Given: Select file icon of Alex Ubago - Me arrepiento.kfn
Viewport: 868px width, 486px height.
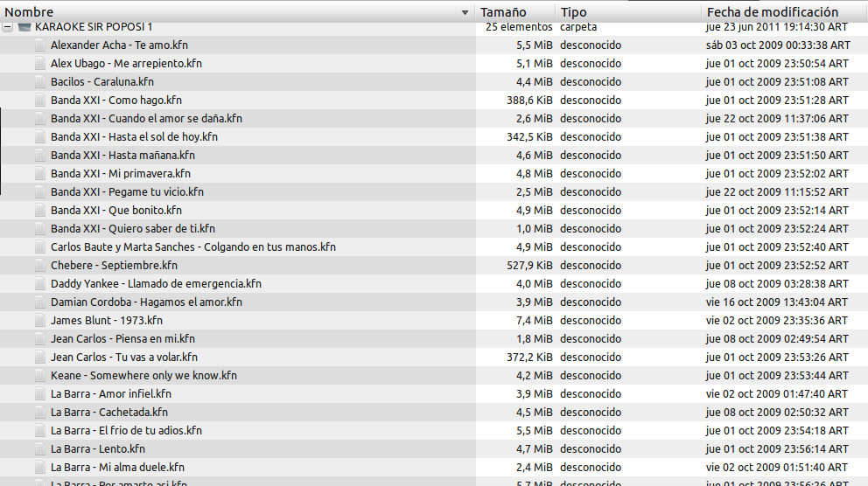Looking at the screenshot, I should [x=40, y=64].
